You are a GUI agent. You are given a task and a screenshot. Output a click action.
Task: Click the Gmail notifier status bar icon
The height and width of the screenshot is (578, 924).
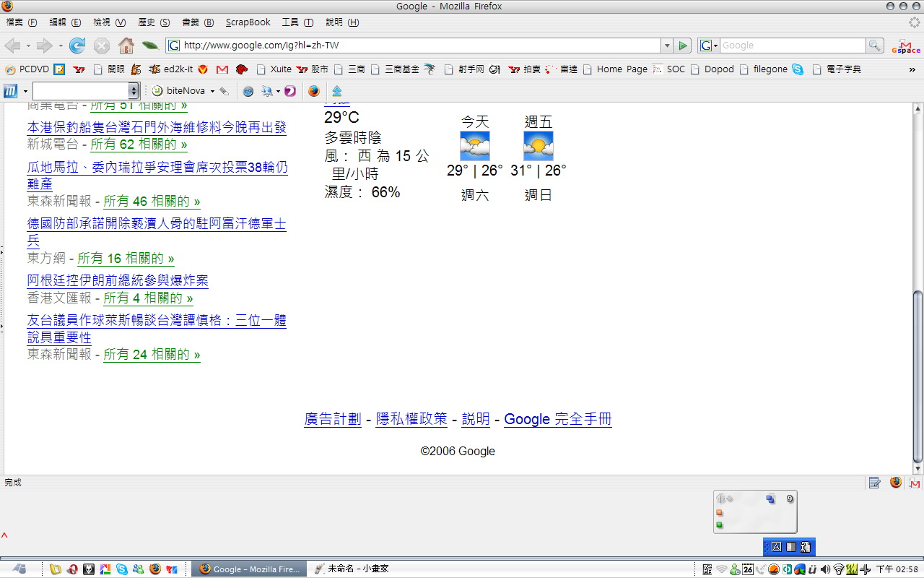pyautogui.click(x=915, y=483)
